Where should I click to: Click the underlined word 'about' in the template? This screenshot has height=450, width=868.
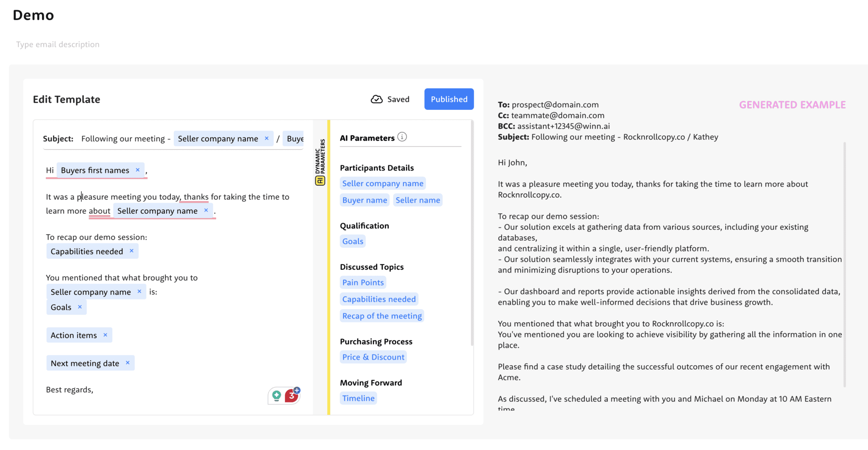(x=100, y=211)
